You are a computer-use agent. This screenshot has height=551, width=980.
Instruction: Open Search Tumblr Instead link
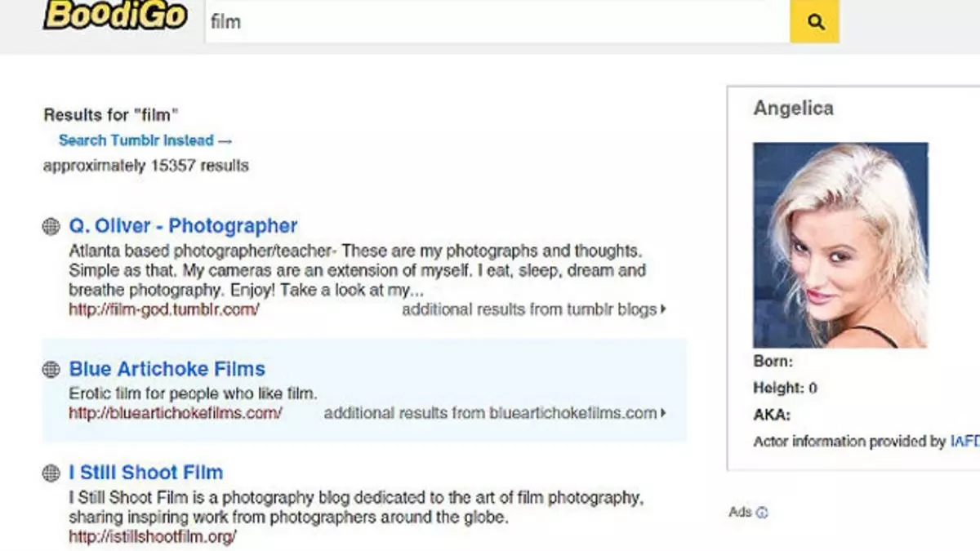(145, 140)
